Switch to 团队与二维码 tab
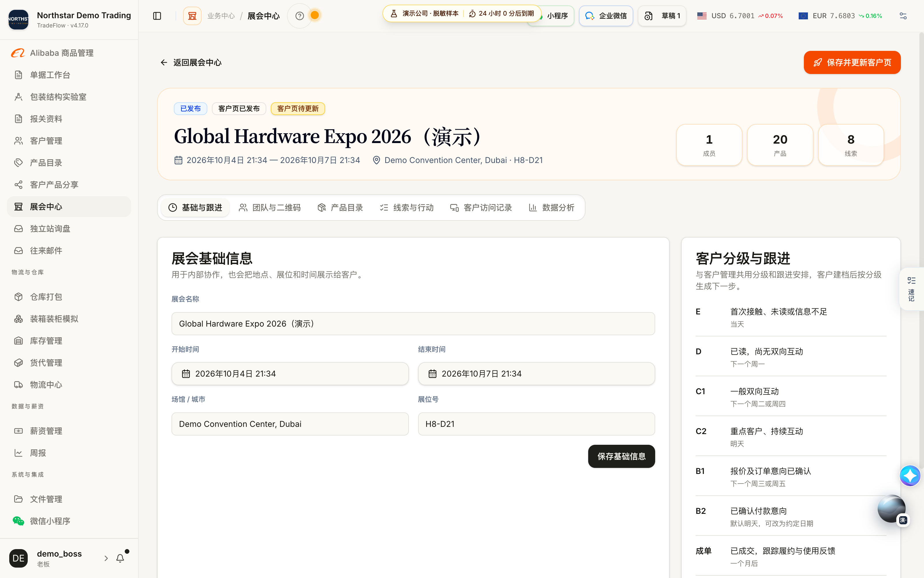The width and height of the screenshot is (924, 578). point(270,208)
